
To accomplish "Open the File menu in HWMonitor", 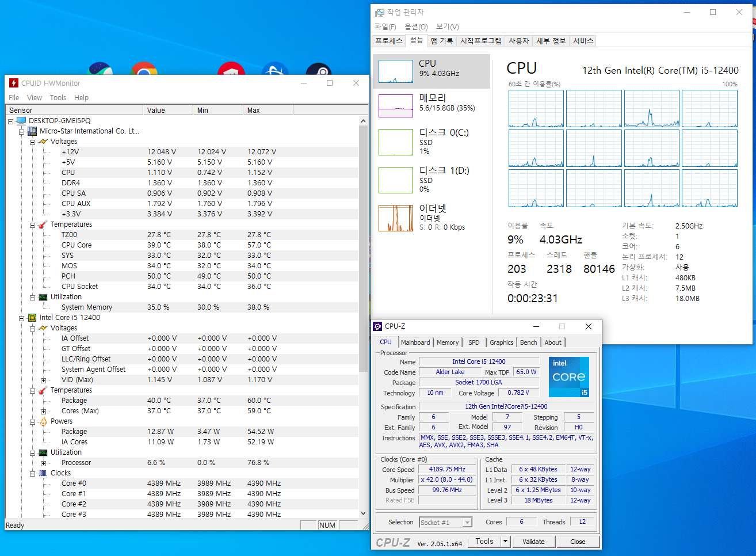I will (14, 98).
